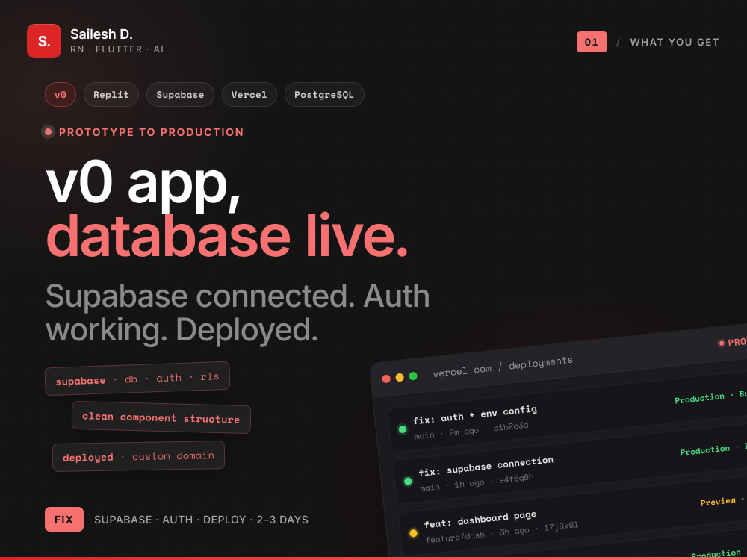The width and height of the screenshot is (747, 560).
Task: Select the Supabase tag pill
Action: [x=180, y=94]
